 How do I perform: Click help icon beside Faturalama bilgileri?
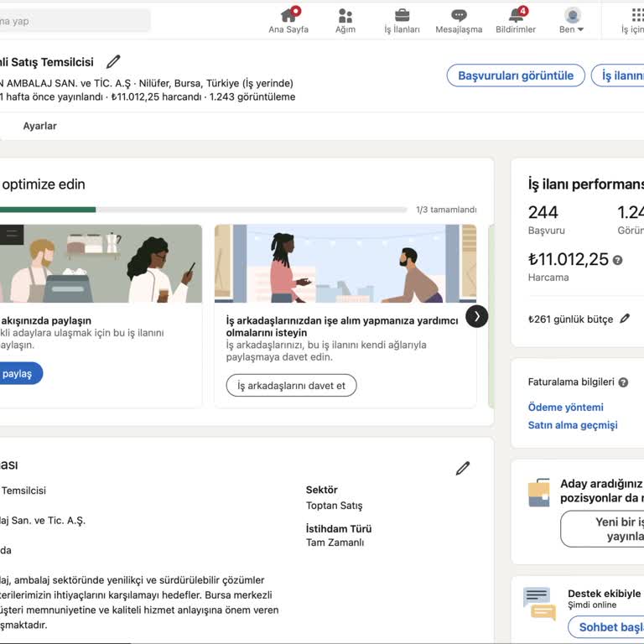pyautogui.click(x=623, y=382)
